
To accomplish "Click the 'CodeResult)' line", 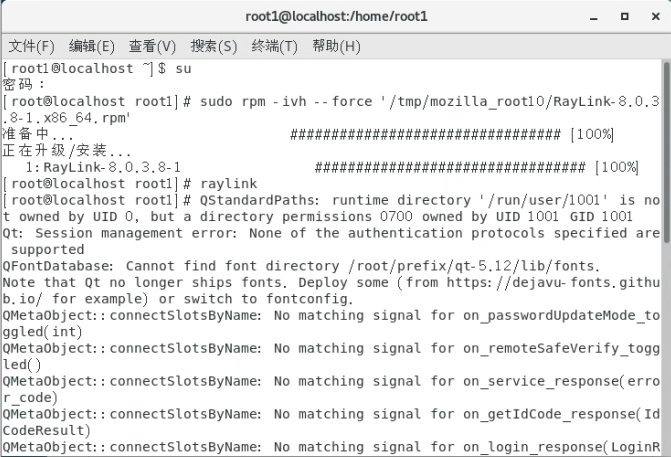I will click(46, 430).
